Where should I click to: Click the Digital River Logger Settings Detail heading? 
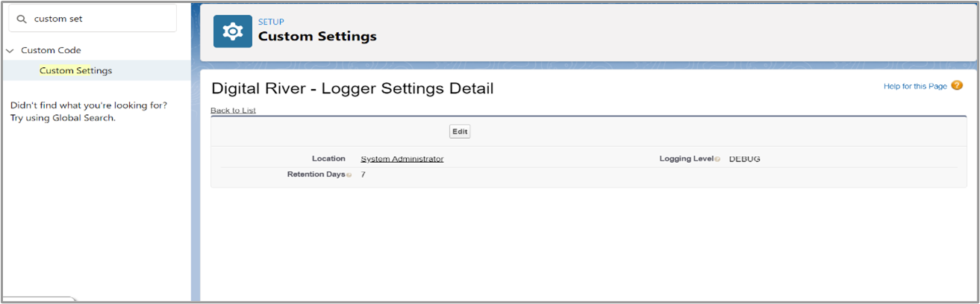(352, 88)
